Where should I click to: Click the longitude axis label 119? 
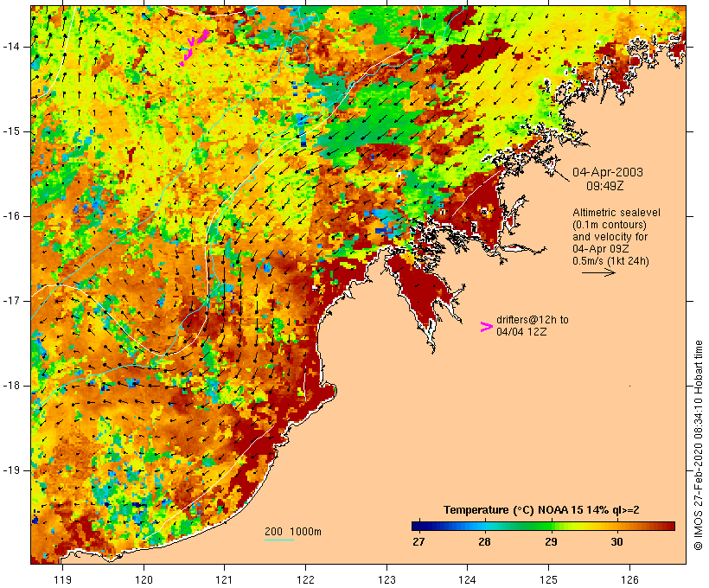[x=62, y=580]
